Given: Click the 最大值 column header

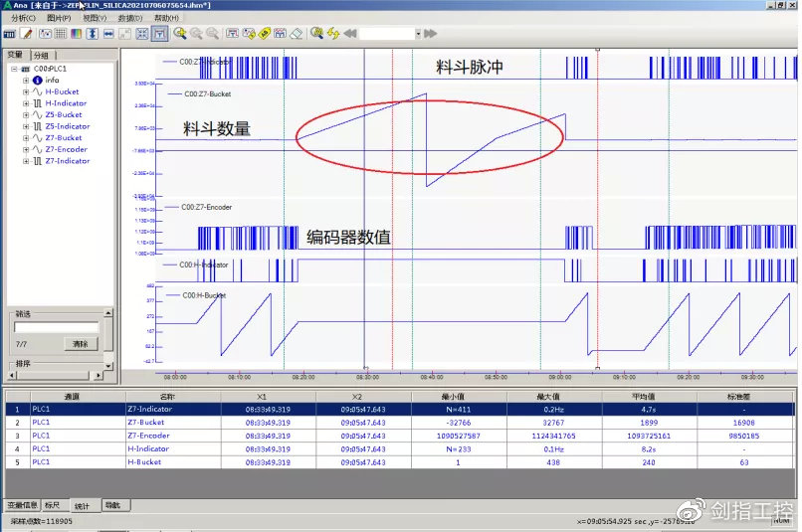Looking at the screenshot, I should click(554, 397).
